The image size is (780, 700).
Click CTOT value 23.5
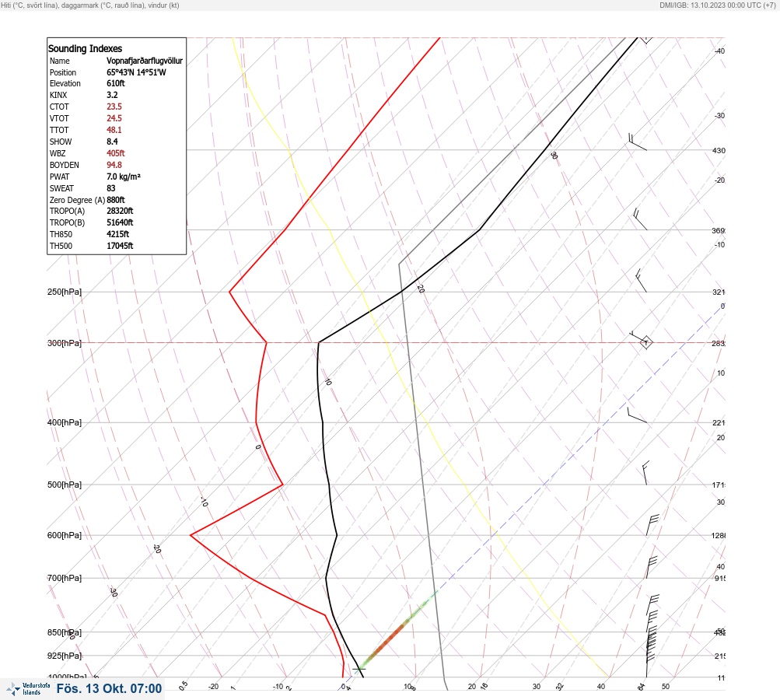114,107
